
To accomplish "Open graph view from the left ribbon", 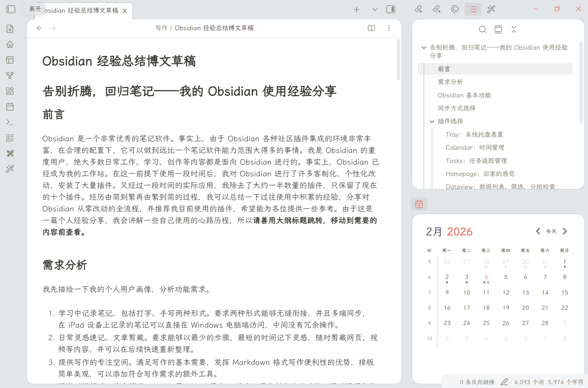I will click(x=10, y=76).
